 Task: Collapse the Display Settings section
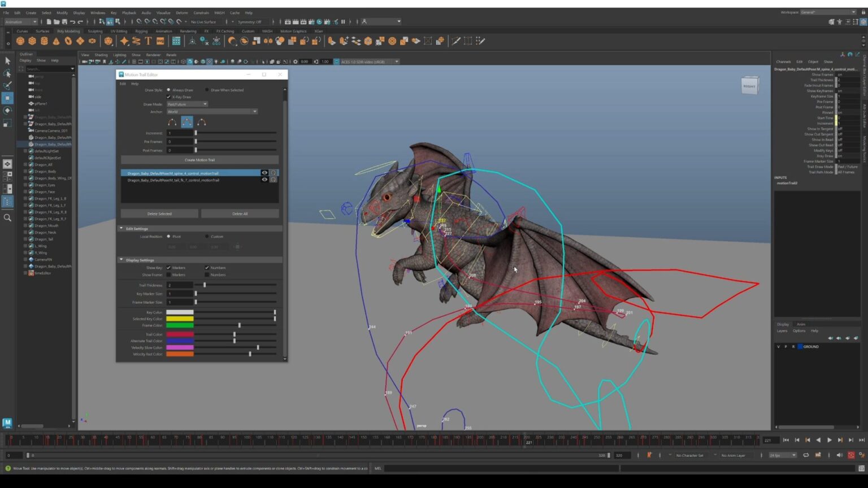121,260
